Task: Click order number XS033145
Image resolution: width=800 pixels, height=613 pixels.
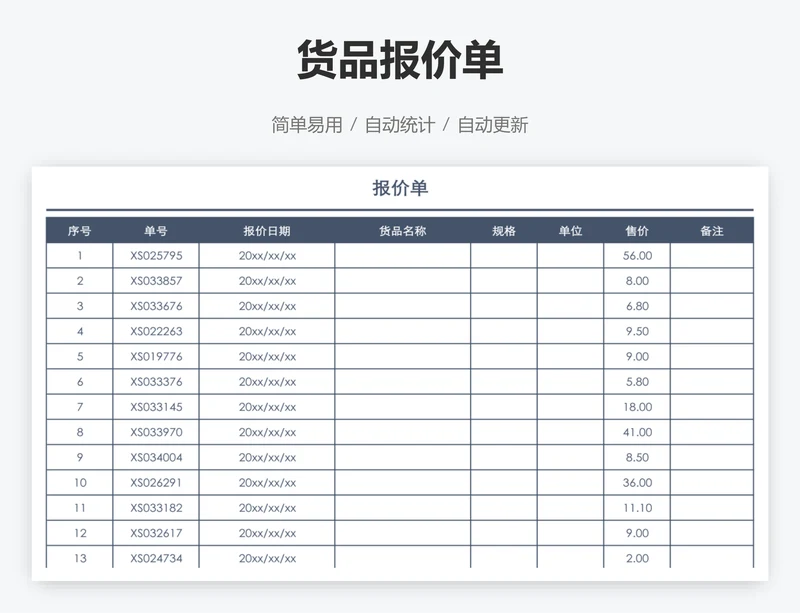Action: tap(156, 407)
